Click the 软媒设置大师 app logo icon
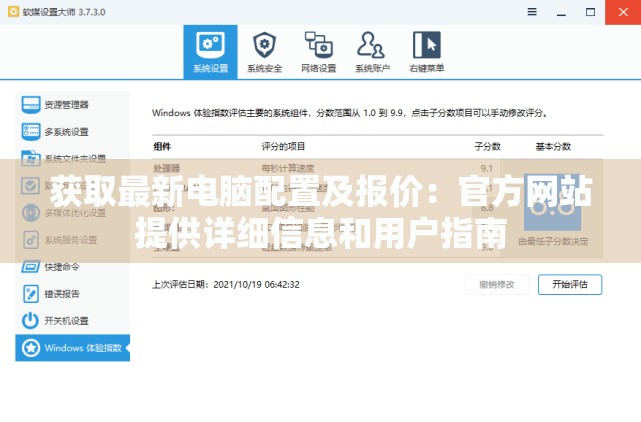This screenshot has height=422, width=641. [x=13, y=12]
